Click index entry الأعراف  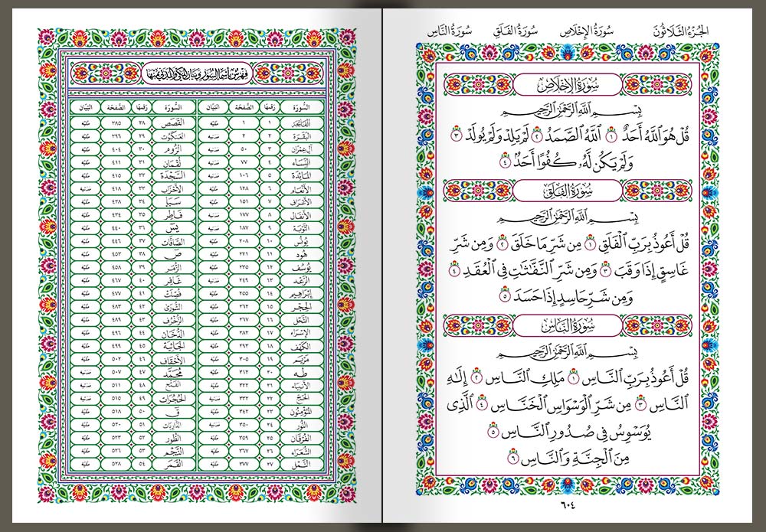[302, 202]
